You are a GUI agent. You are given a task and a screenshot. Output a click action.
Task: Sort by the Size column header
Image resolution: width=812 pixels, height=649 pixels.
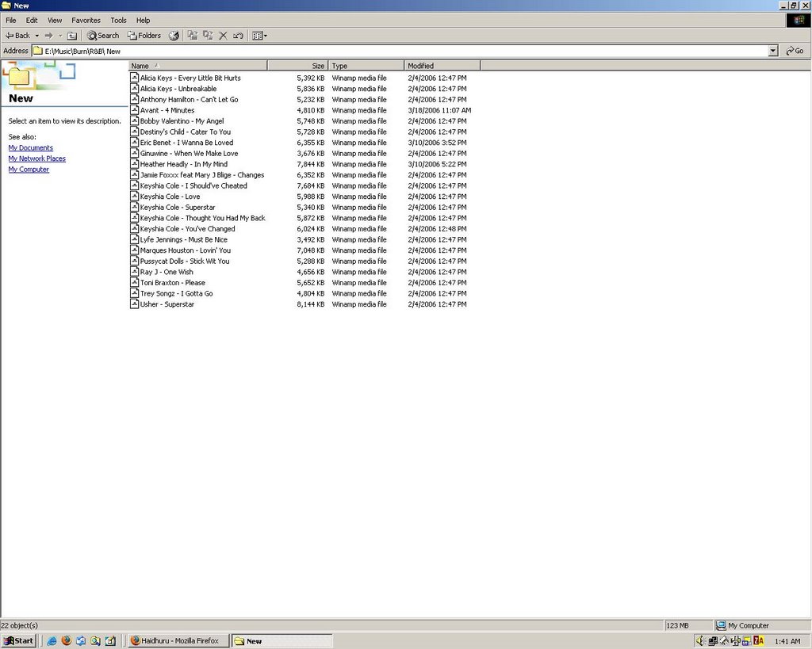pyautogui.click(x=298, y=66)
